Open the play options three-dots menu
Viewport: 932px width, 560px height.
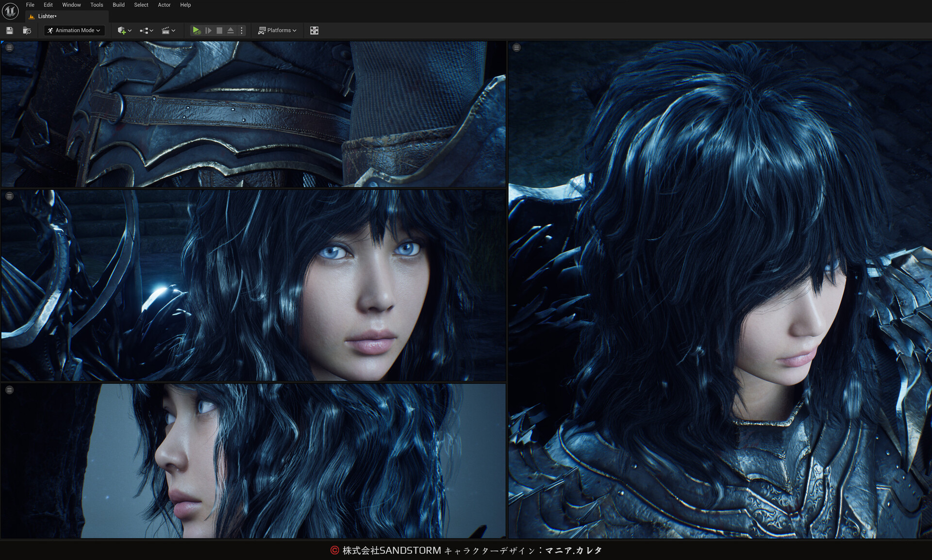(x=242, y=31)
